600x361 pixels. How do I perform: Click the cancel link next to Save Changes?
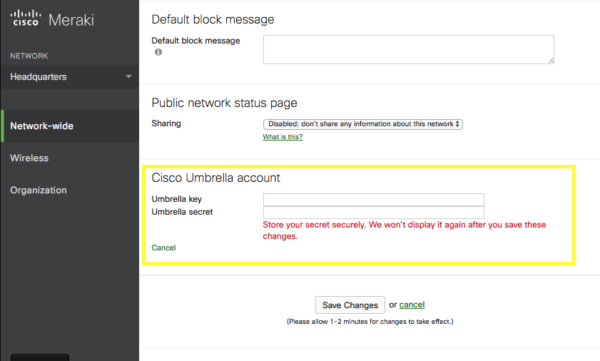pyautogui.click(x=412, y=305)
